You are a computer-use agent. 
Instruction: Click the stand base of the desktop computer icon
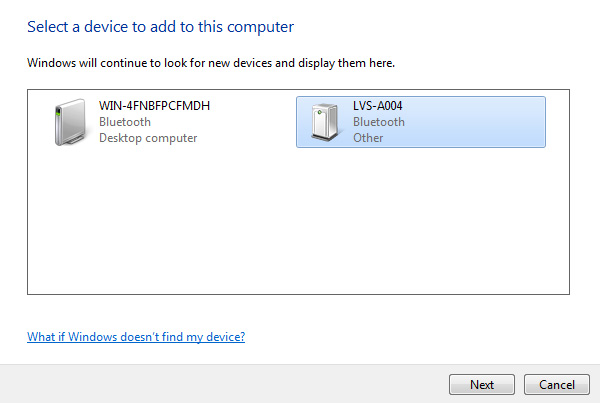(x=75, y=141)
